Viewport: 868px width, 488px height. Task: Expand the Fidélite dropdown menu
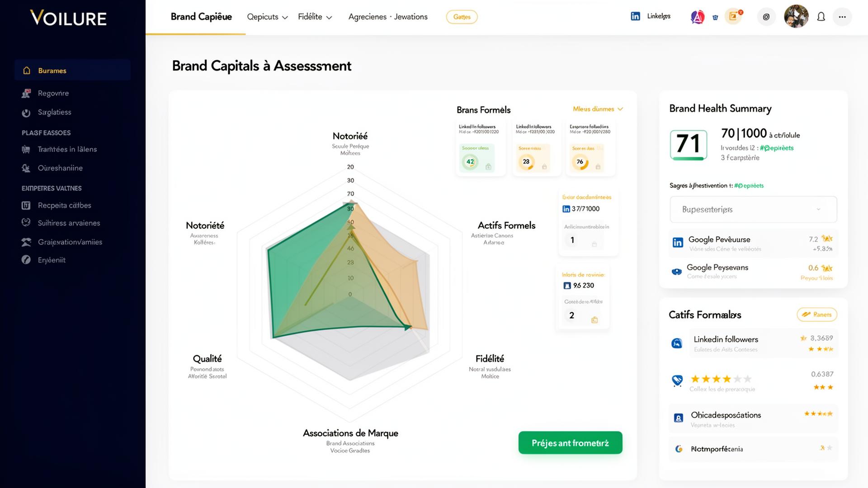pos(315,17)
